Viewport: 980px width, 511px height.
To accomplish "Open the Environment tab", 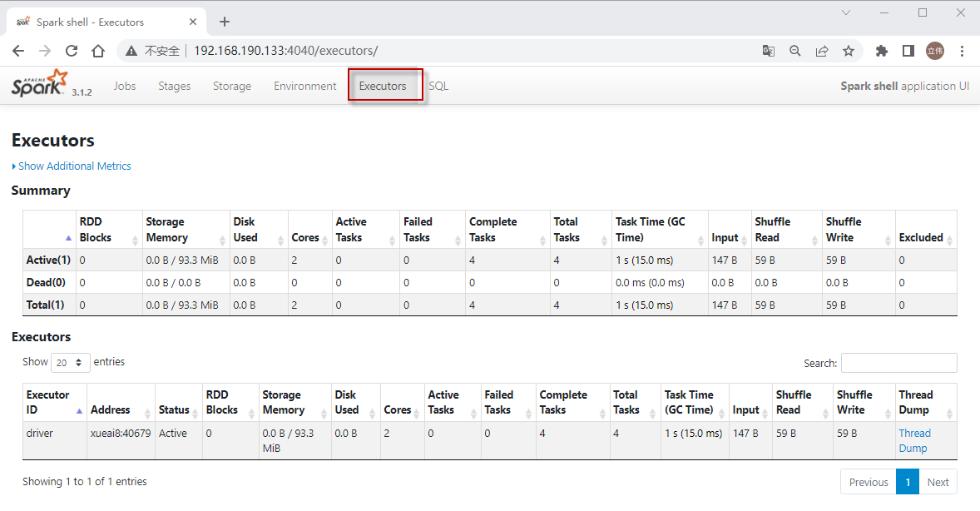I will (x=305, y=86).
